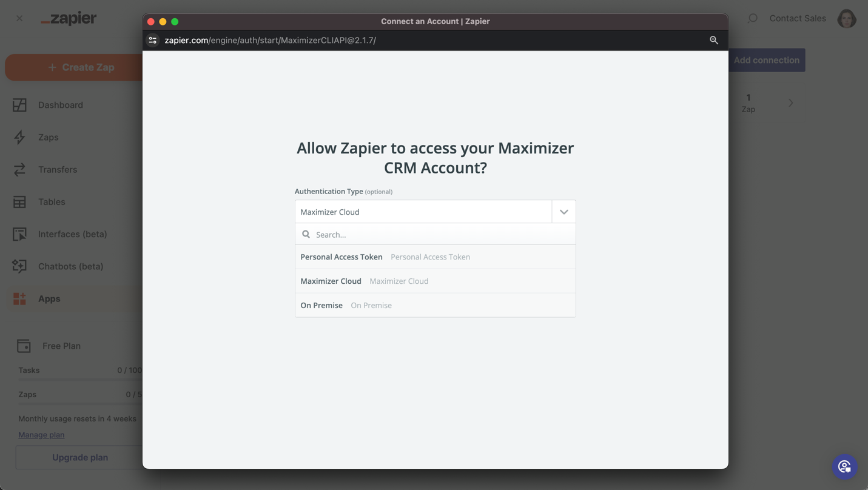Open the profile avatar menu

[x=846, y=18]
